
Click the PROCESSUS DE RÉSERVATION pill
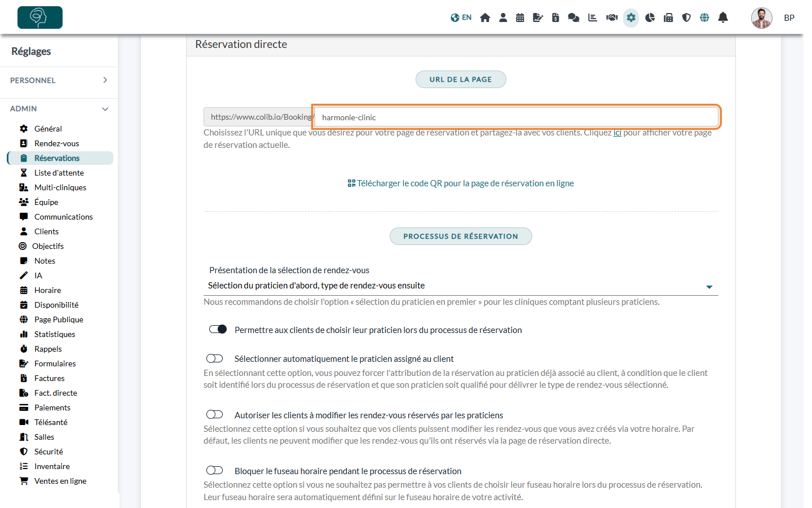pos(461,237)
